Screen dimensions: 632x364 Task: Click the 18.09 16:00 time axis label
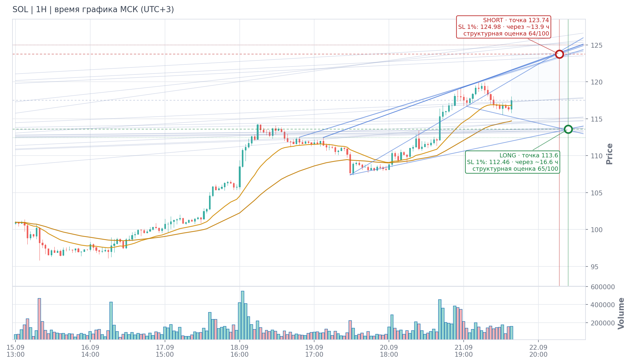click(x=239, y=351)
